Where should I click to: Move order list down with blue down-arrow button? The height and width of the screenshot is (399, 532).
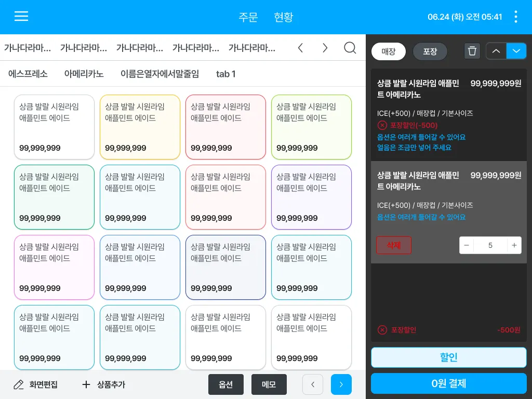pyautogui.click(x=516, y=51)
